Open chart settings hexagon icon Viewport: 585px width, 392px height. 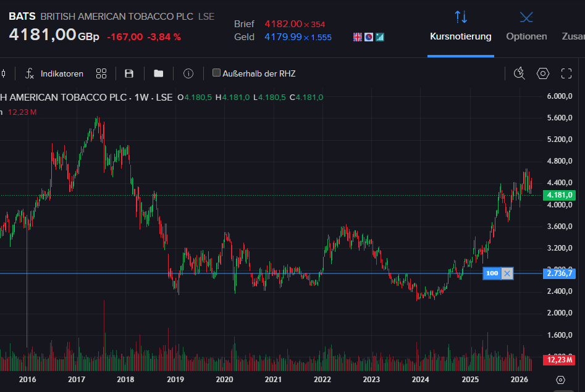(x=543, y=73)
